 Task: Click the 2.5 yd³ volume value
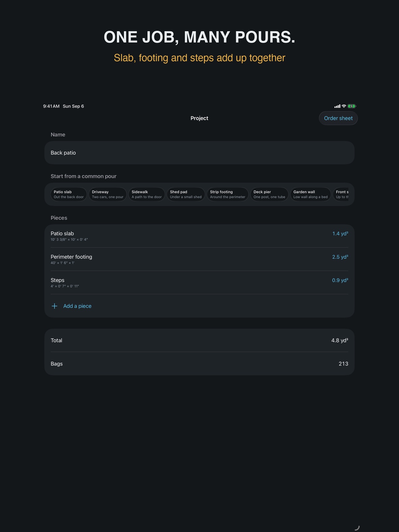point(340,257)
